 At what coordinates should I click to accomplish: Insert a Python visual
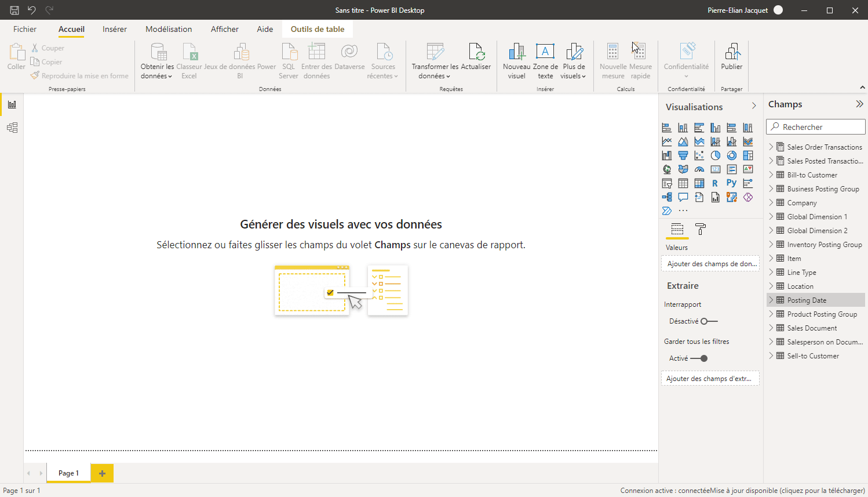pos(732,183)
